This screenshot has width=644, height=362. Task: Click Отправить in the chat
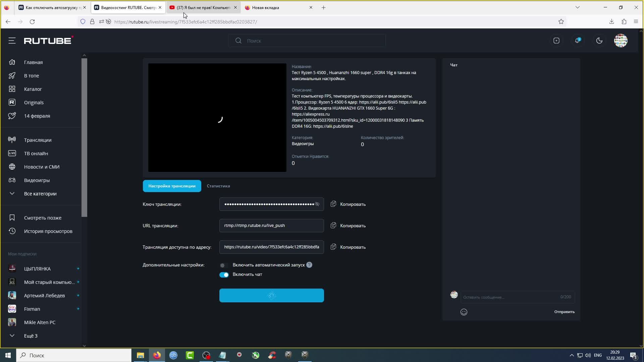pos(564,312)
